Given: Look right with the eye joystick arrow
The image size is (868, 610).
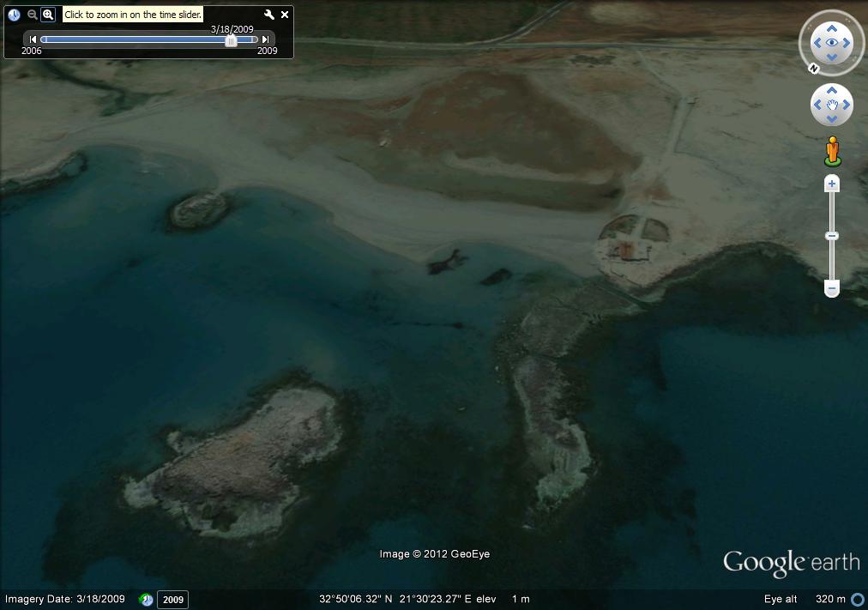Looking at the screenshot, I should tap(847, 43).
